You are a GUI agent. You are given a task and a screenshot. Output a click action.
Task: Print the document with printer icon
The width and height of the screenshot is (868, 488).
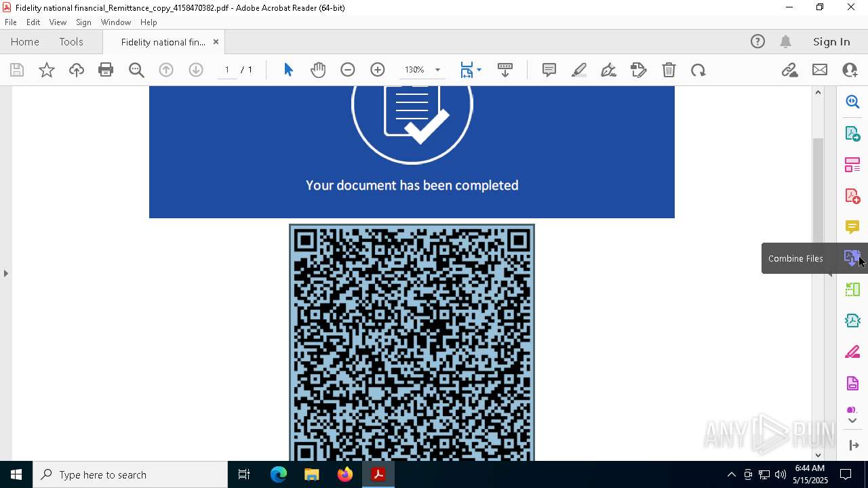tap(106, 70)
